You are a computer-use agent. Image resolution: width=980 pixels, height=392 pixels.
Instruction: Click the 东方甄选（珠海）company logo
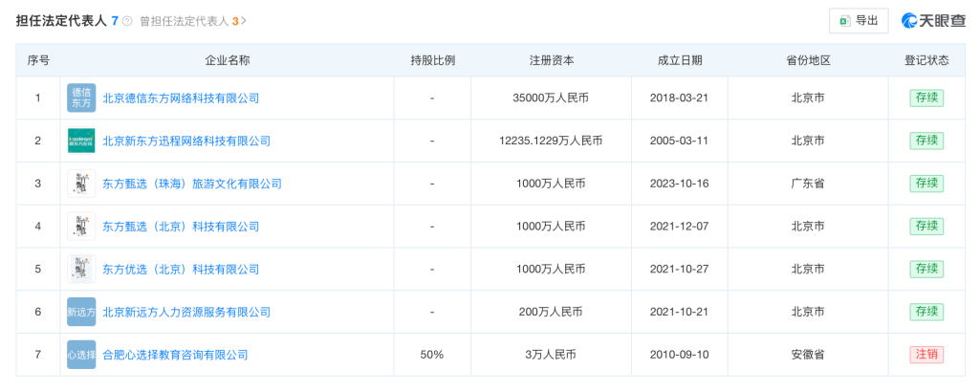[x=81, y=184]
